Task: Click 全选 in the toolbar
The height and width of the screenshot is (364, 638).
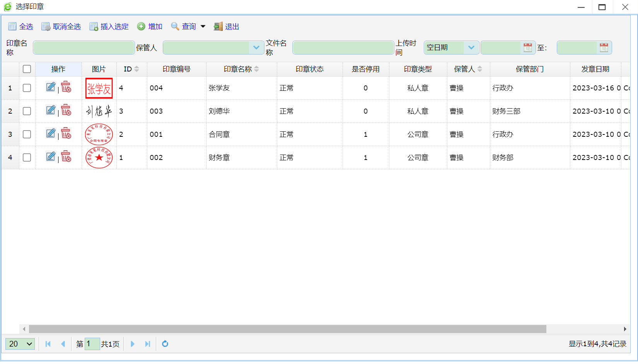Action: 21,27
